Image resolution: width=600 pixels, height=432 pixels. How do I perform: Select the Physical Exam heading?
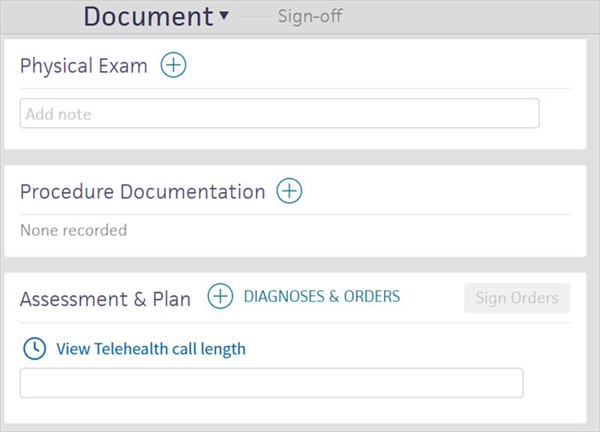(84, 67)
